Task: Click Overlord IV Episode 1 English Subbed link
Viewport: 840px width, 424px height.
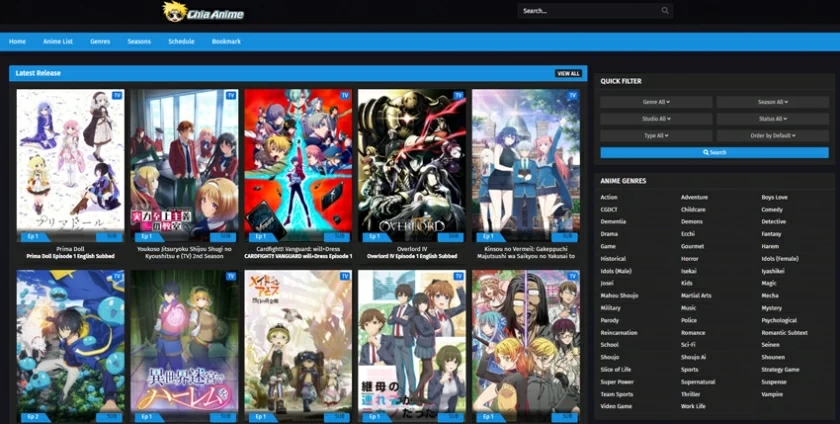Action: click(411, 256)
